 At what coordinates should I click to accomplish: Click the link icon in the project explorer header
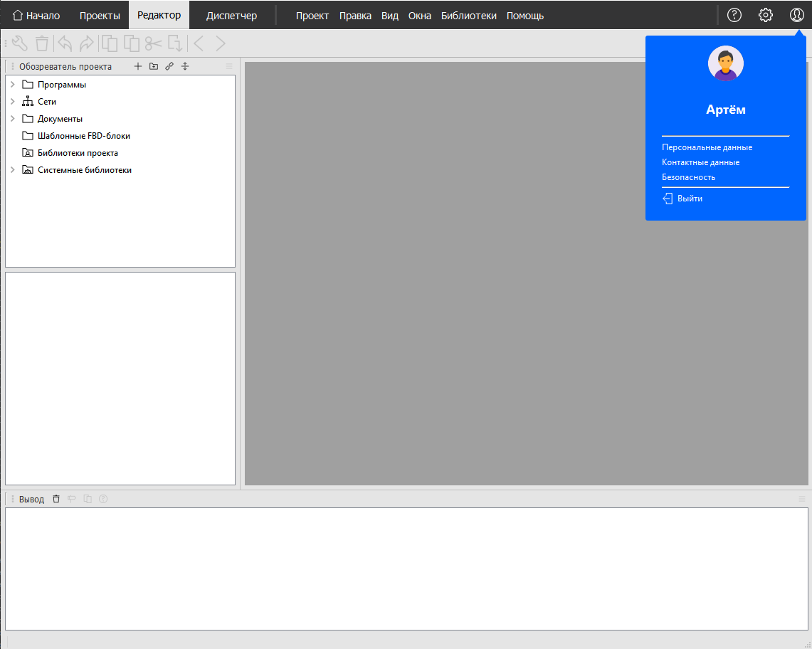(169, 66)
